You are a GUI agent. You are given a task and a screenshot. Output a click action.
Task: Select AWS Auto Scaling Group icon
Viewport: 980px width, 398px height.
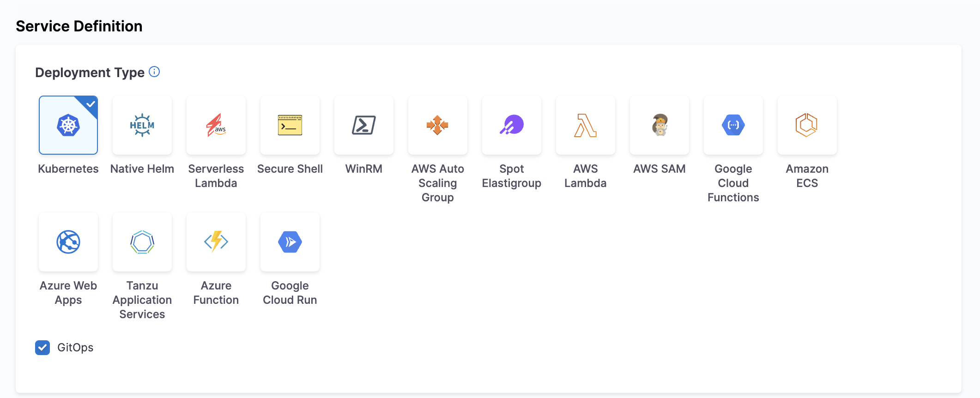coord(438,125)
